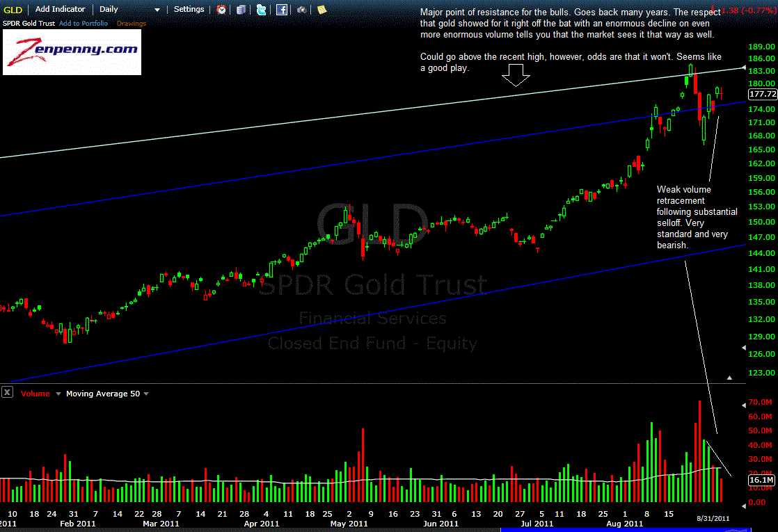Open the Settings menu
This screenshot has width=778, height=532.
189,10
